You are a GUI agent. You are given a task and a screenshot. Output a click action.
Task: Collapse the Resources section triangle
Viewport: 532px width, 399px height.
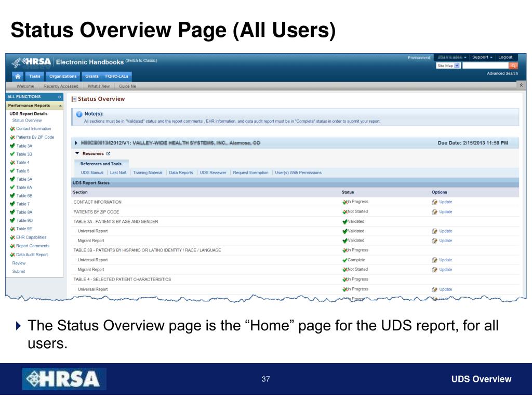point(77,154)
